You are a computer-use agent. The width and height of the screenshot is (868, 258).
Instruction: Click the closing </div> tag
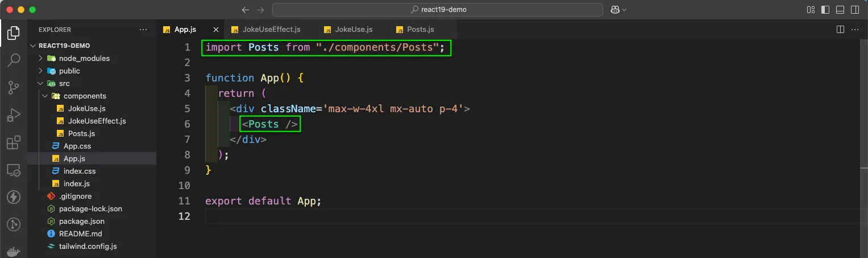coord(248,140)
